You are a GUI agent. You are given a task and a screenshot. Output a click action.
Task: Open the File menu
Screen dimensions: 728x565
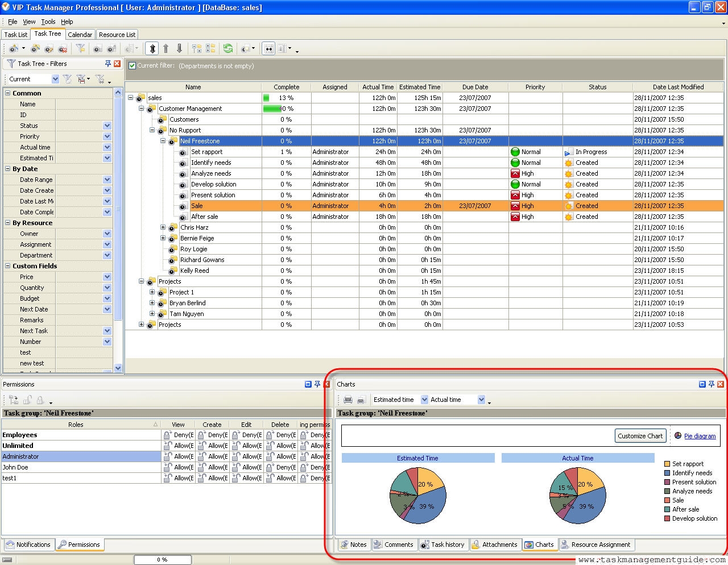click(x=13, y=22)
